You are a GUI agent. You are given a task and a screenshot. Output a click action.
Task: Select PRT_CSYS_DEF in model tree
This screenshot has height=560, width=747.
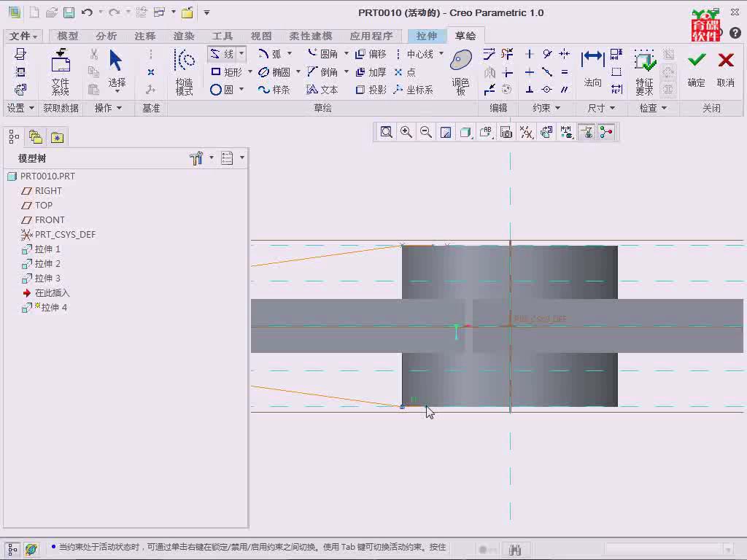[x=58, y=234]
